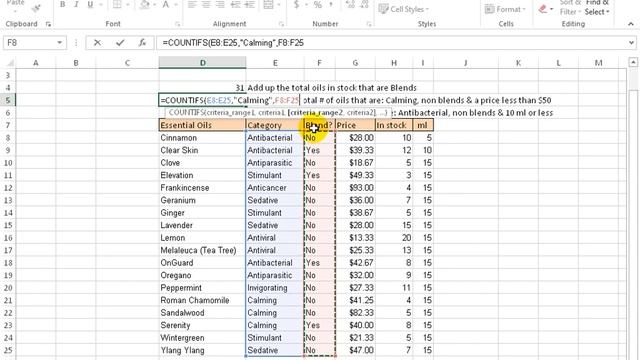Apply Percent Style to the cell

click(x=318, y=4)
